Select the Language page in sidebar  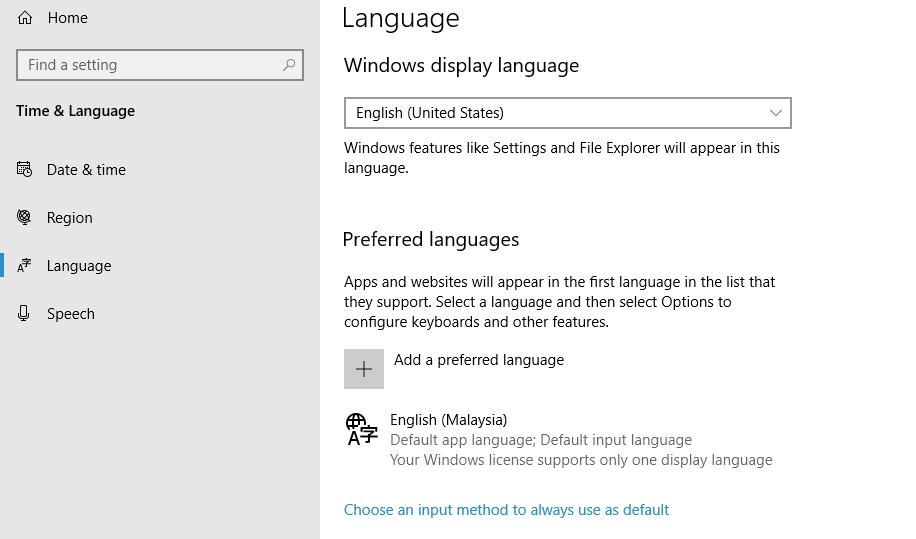coord(79,266)
